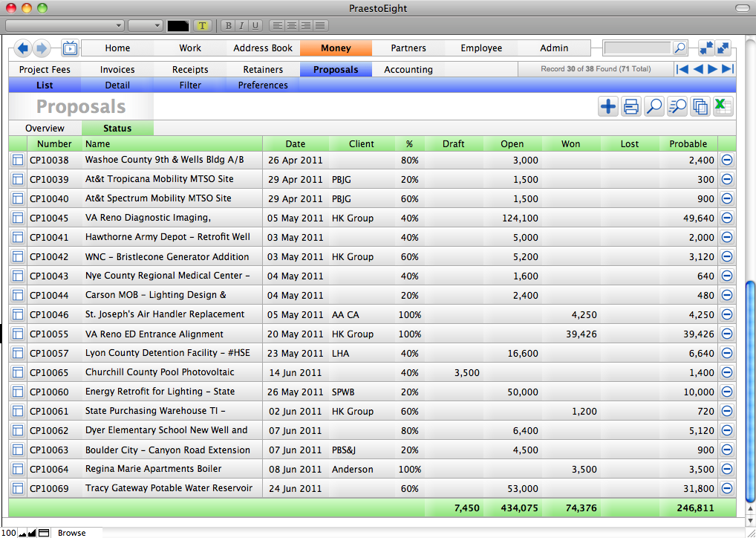Screen dimensions: 756x538
Task: Open the Filter tab
Action: tap(190, 85)
